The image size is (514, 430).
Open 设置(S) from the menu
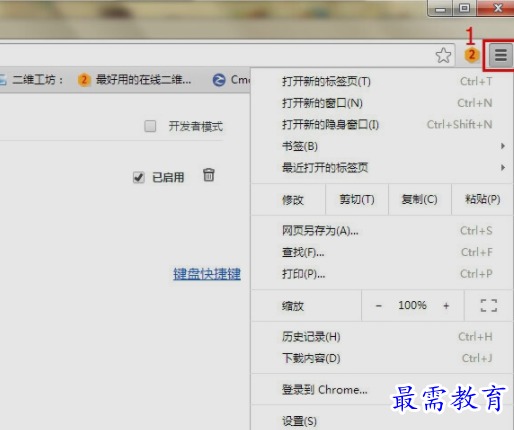click(382, 421)
